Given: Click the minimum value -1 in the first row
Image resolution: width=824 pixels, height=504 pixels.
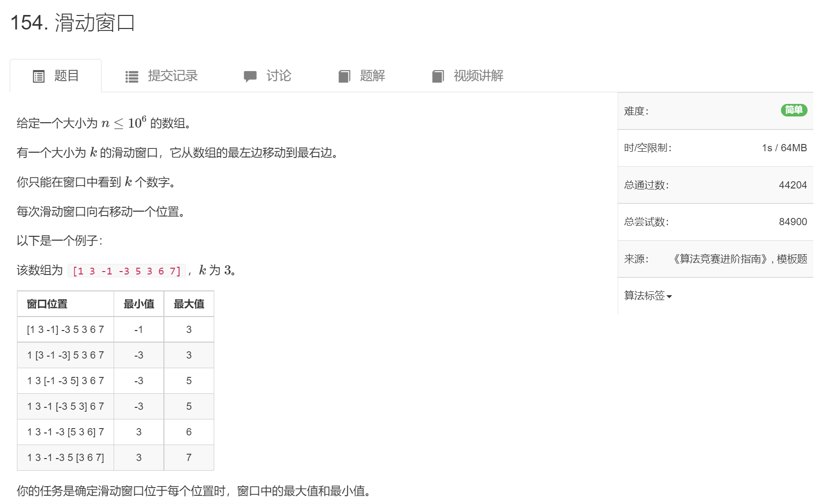Looking at the screenshot, I should (x=139, y=330).
